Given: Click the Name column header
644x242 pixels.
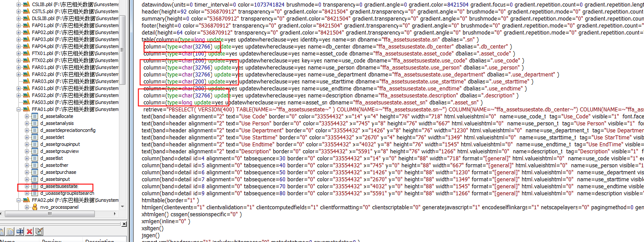Looking at the screenshot, I should [19, 240].
